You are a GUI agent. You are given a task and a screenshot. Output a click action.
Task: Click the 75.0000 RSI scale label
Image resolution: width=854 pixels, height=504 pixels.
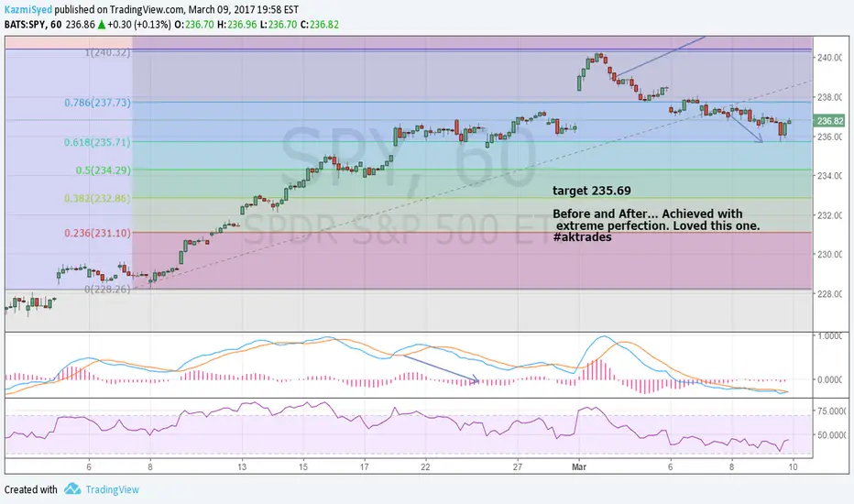tap(831, 411)
